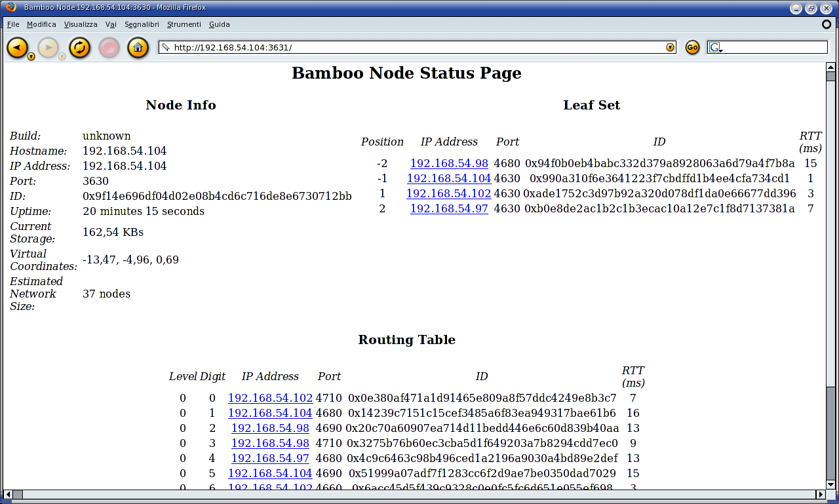839x504 pixels.
Task: Focus the URL address field
Action: coord(418,47)
